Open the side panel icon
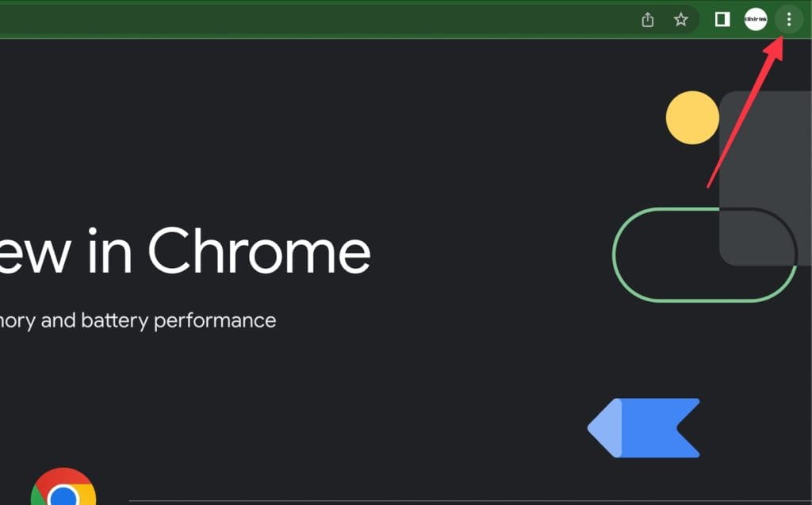Viewport: 812px width, 505px height. (722, 20)
